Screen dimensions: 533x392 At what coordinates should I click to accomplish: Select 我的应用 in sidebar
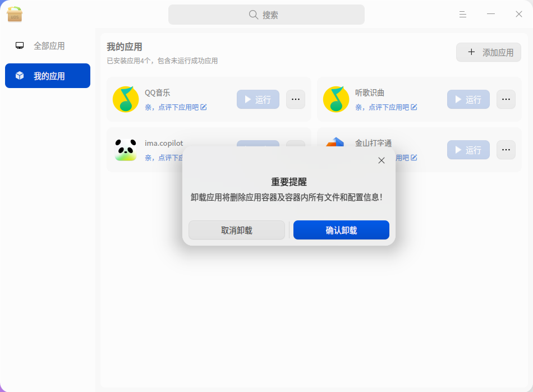48,76
